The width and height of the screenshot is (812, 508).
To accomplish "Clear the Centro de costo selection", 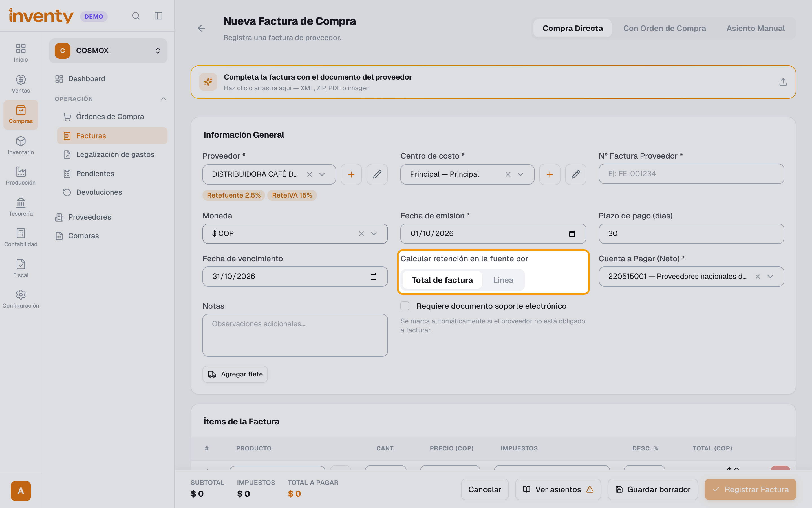I will click(x=508, y=174).
